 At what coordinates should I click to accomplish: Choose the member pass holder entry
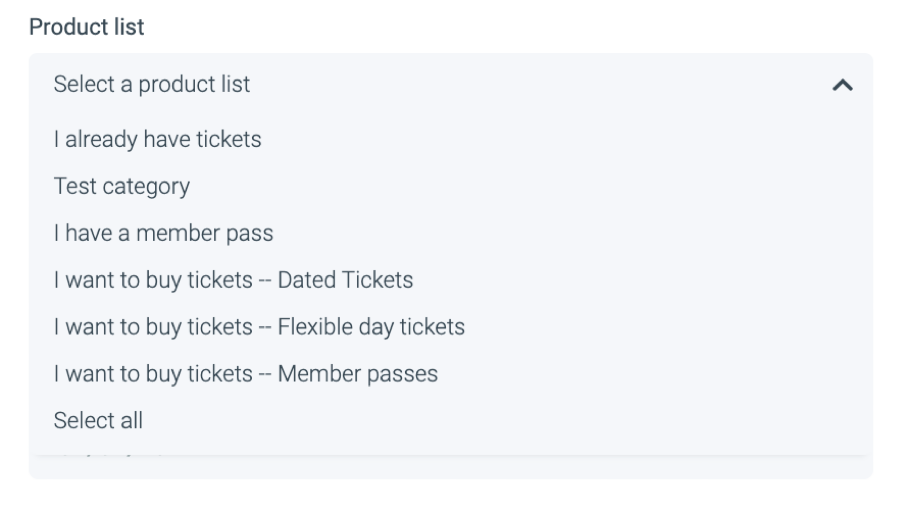coord(163,233)
